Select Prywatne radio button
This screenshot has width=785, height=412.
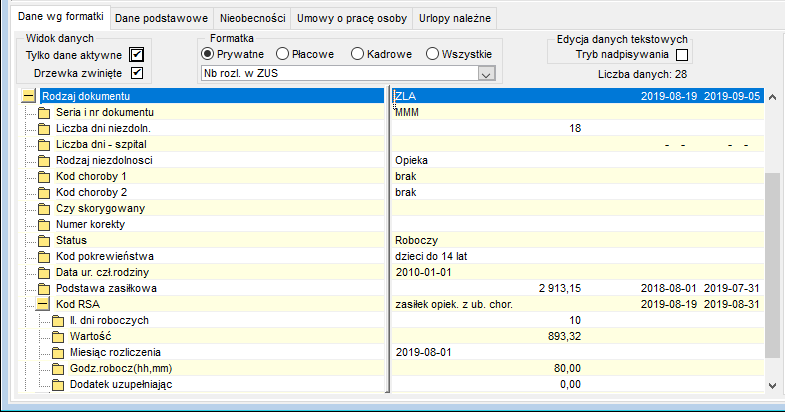(x=207, y=54)
